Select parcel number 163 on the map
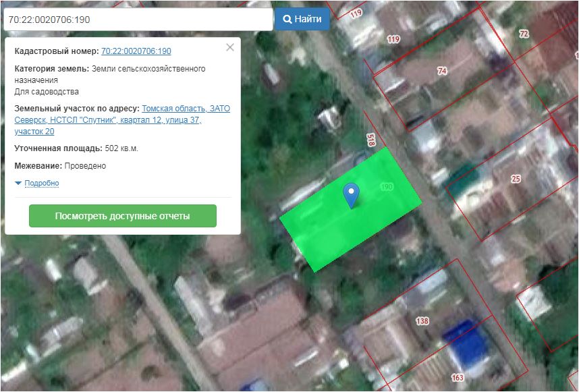579x392 pixels. (458, 378)
